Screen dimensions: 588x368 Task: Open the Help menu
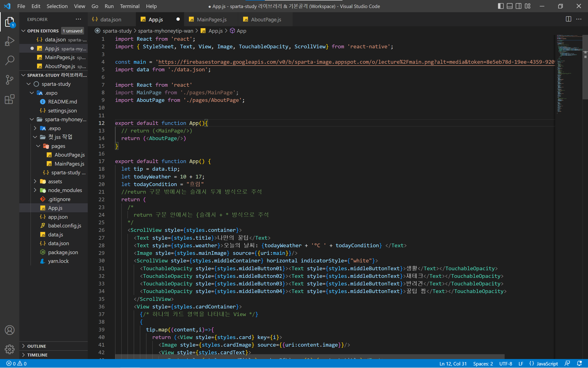(x=151, y=6)
